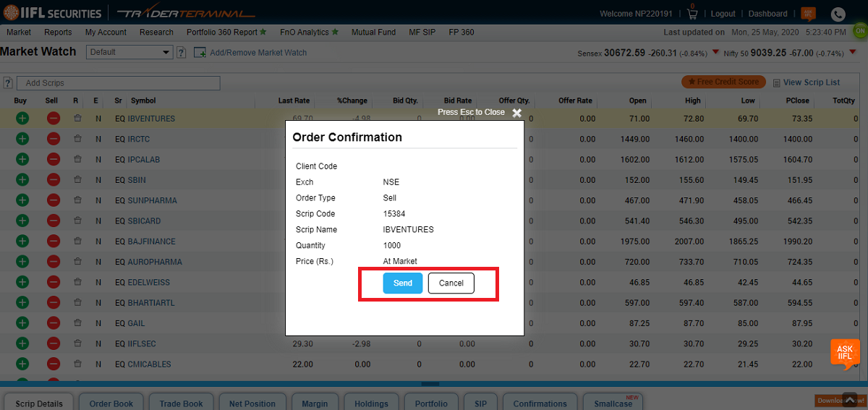868x410 pixels.
Task: Open the MF SIP menu
Action: point(423,32)
